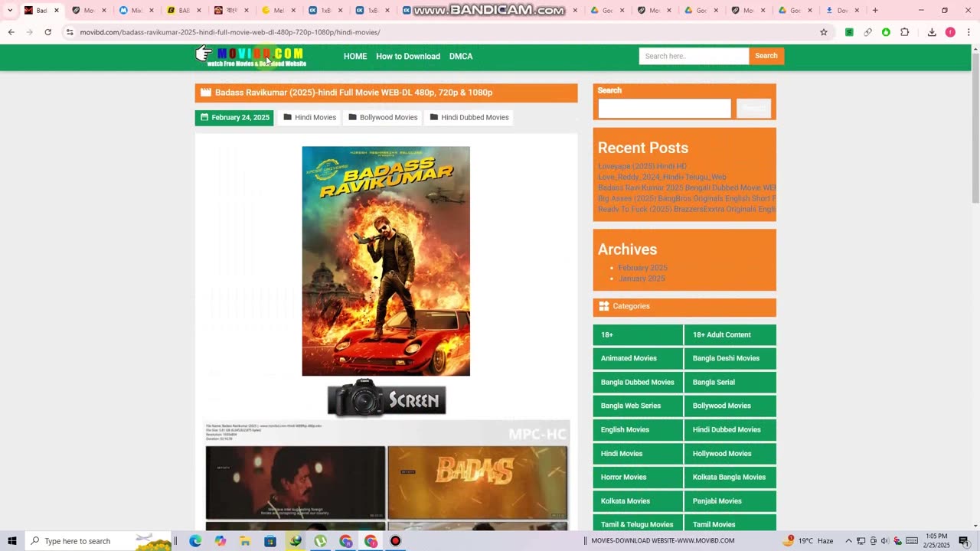Open the Hindi Movies post tag
980x551 pixels.
click(310, 117)
